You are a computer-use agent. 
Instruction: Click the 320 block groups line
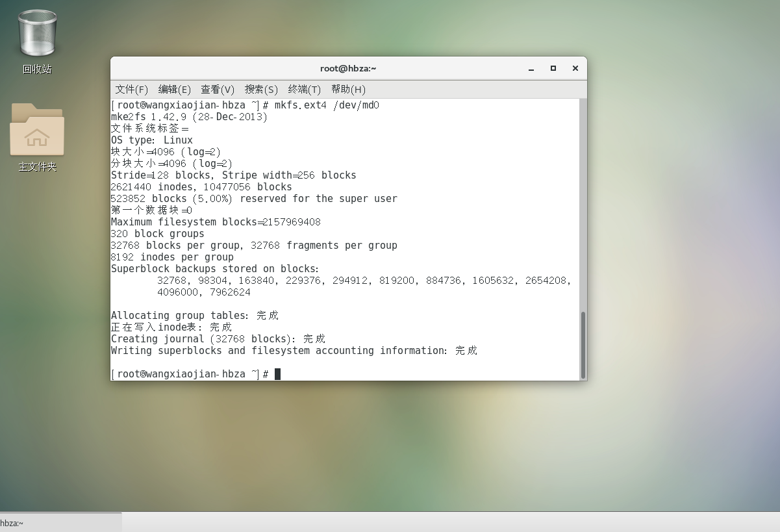tap(158, 234)
